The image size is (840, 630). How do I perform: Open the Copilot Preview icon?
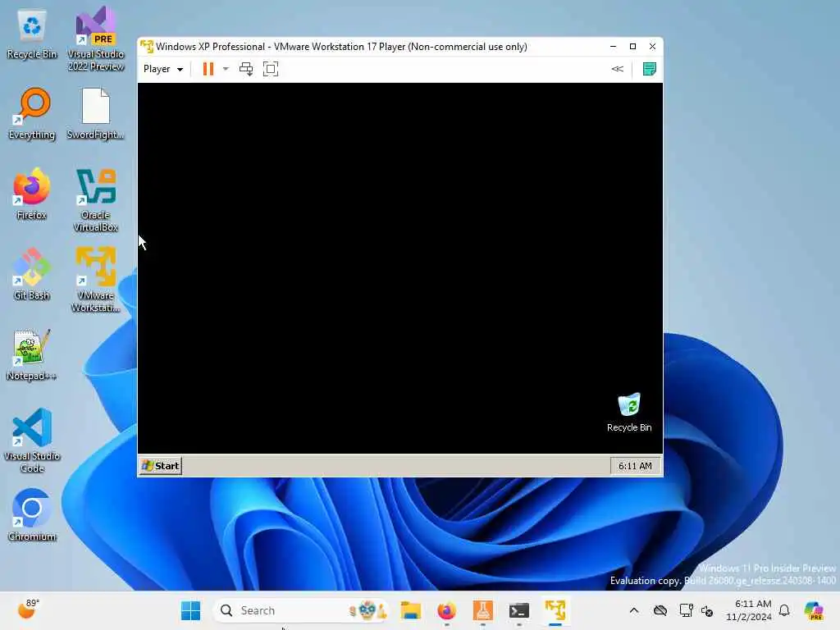point(813,610)
